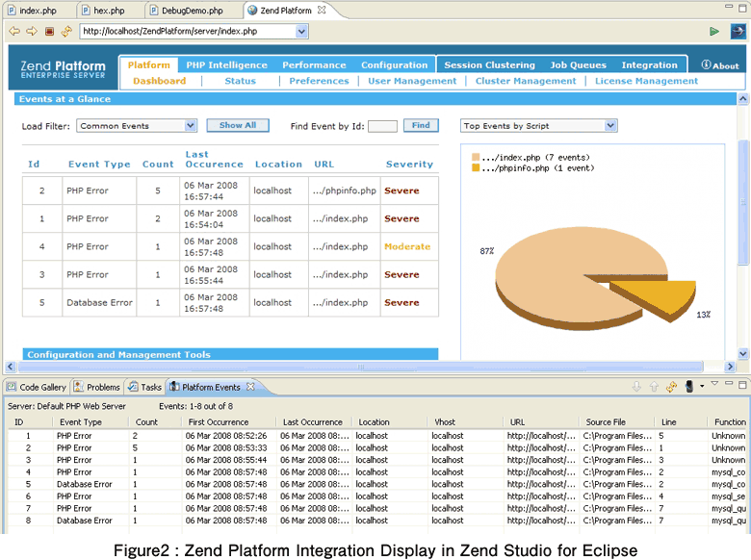Click the horizontal scroll right arrow
The width and height of the screenshot is (751, 560).
point(730,368)
